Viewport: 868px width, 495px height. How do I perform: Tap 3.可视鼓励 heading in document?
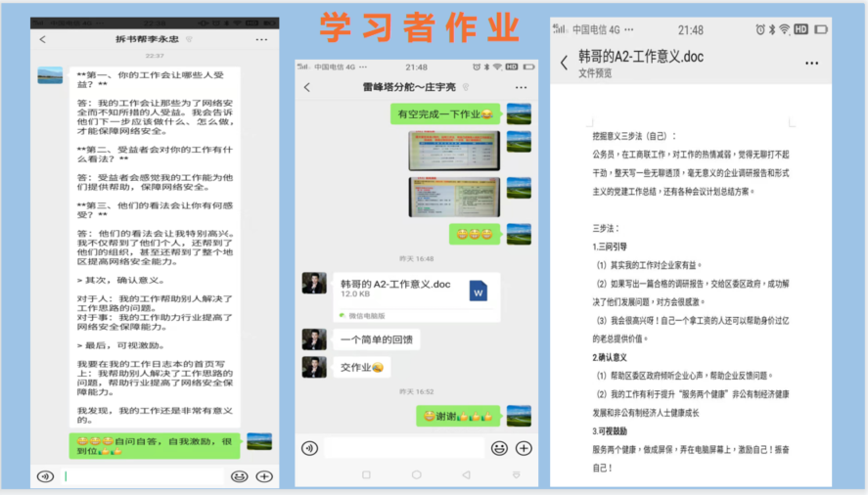(610, 431)
